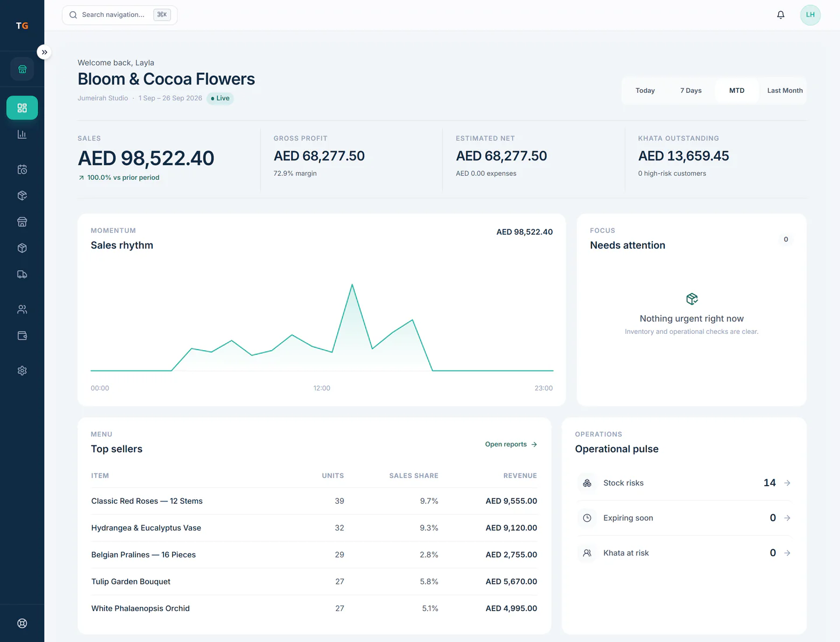Screen dimensions: 840x642
Task: Click the Live status badge
Action: coord(220,98)
